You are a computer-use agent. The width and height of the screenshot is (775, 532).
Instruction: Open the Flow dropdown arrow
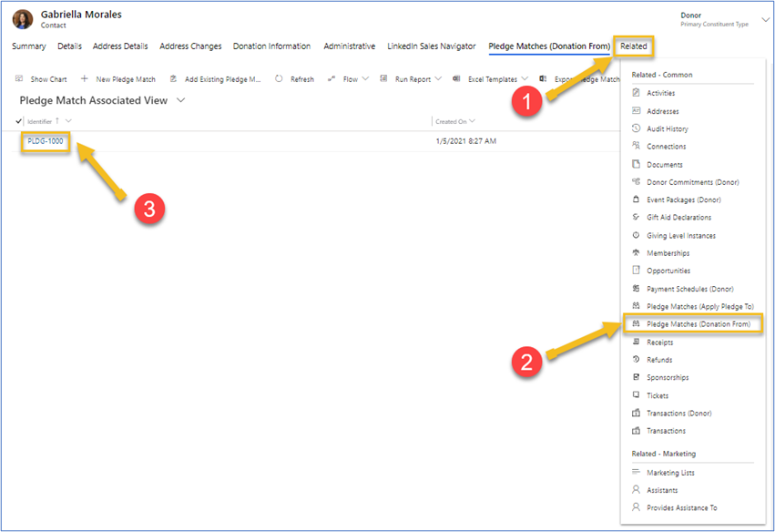point(365,78)
